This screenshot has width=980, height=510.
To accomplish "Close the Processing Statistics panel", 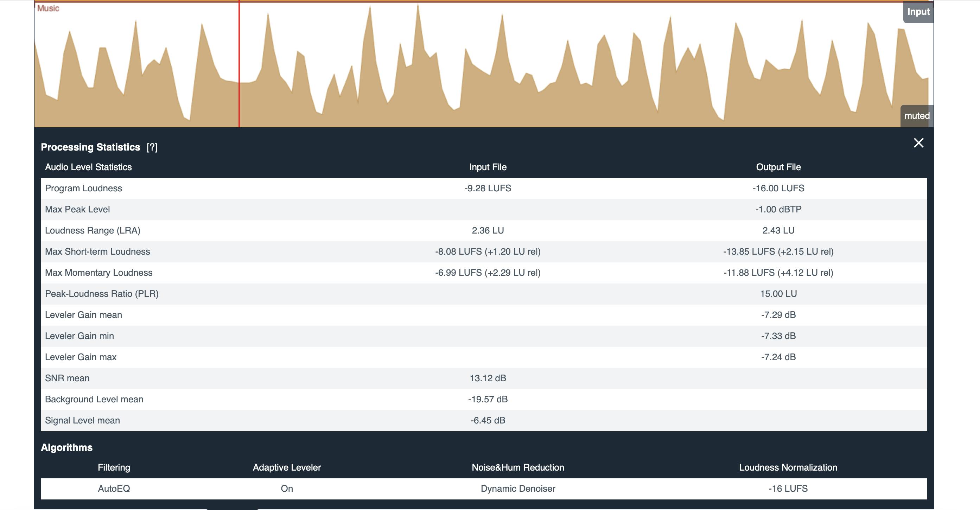I will point(919,144).
